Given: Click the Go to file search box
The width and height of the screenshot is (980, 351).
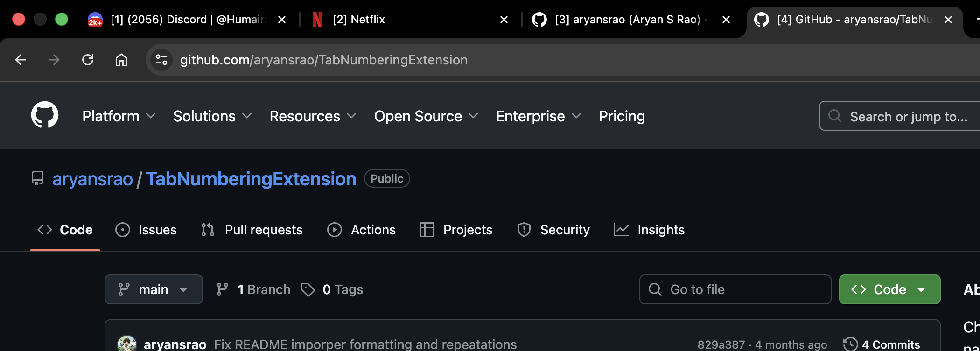Looking at the screenshot, I should pos(735,289).
